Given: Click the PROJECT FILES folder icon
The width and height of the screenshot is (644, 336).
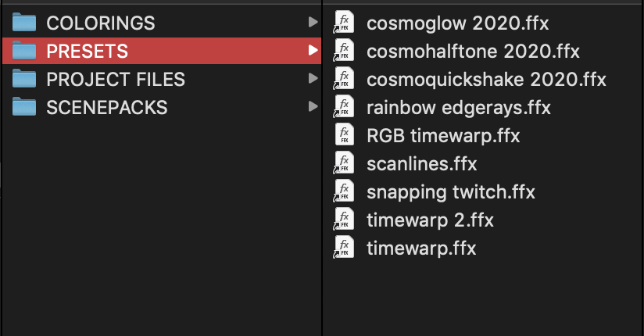Looking at the screenshot, I should click(x=26, y=79).
